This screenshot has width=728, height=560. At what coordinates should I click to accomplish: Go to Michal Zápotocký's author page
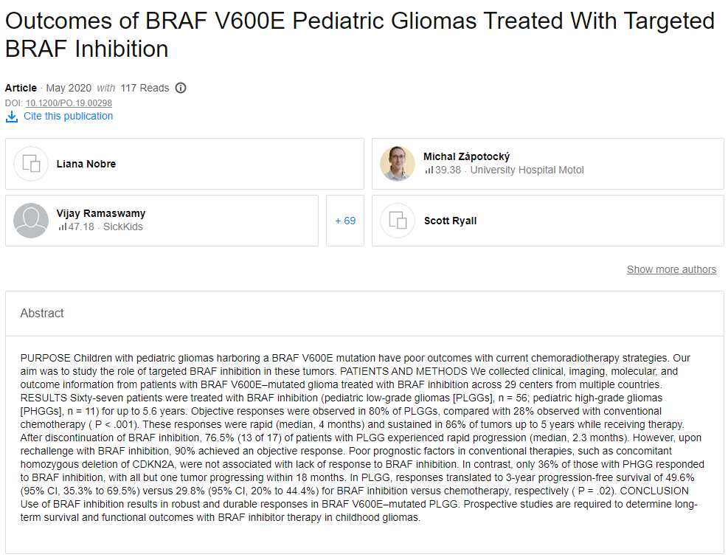(466, 156)
